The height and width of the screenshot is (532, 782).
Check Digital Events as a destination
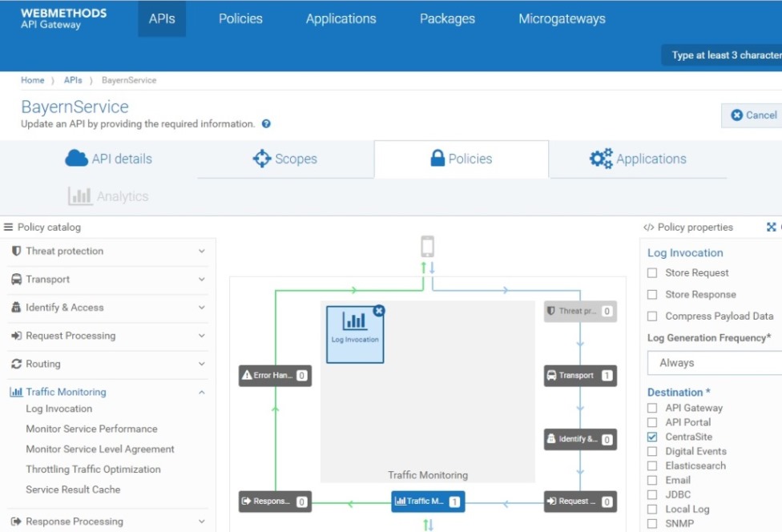pos(652,451)
